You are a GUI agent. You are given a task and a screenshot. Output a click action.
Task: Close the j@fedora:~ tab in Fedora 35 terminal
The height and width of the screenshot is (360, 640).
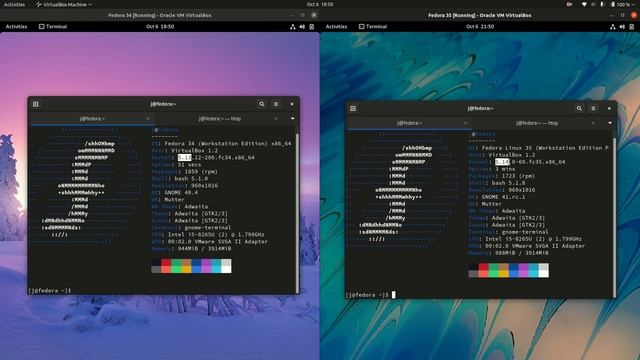tap(465, 123)
